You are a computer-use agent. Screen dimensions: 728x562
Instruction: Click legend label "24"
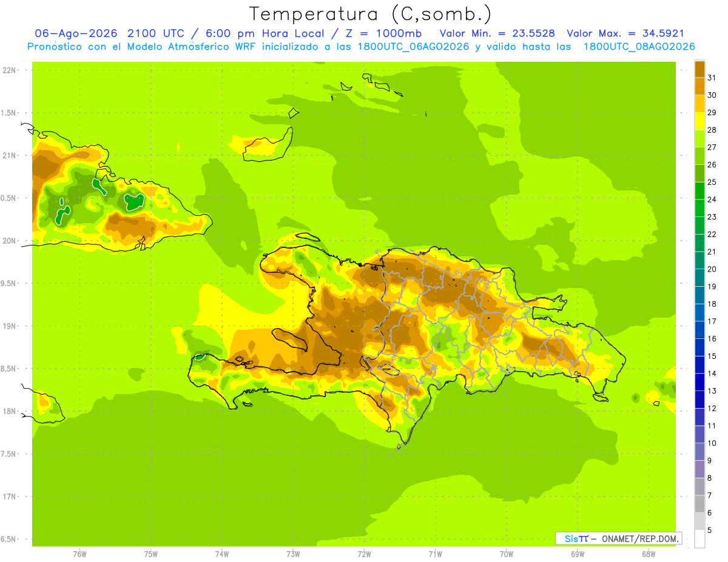pyautogui.click(x=712, y=199)
